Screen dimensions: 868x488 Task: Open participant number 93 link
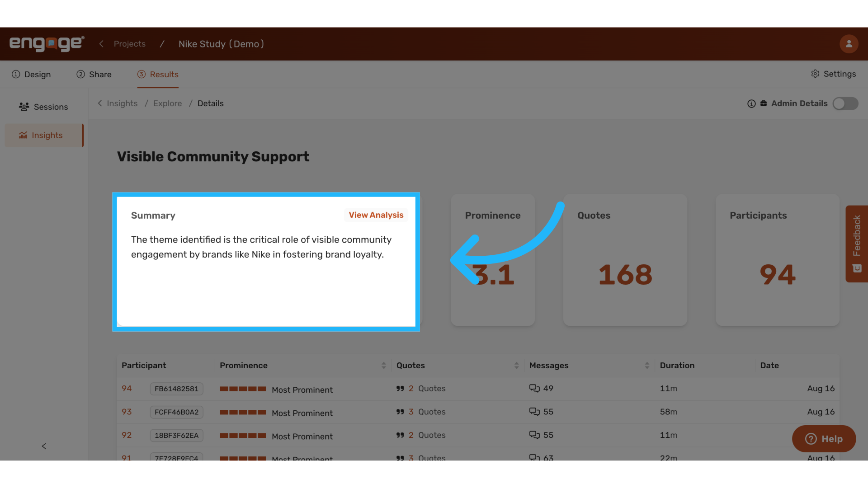point(127,412)
